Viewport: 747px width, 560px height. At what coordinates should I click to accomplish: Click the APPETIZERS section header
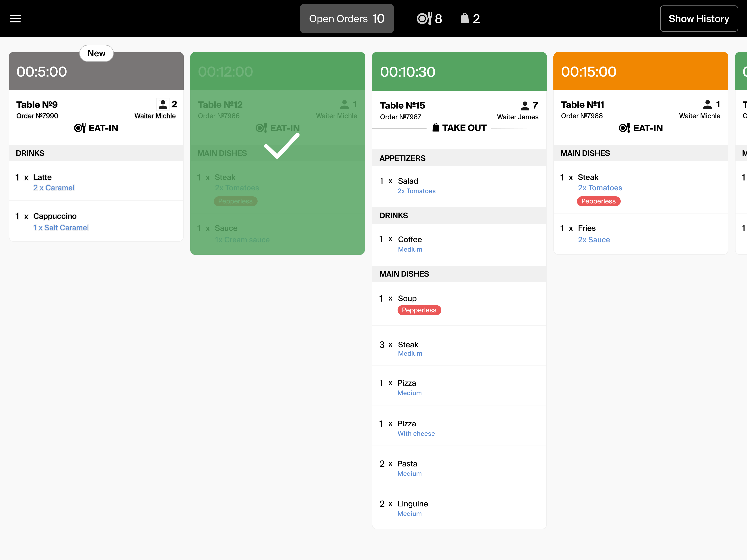tap(459, 158)
